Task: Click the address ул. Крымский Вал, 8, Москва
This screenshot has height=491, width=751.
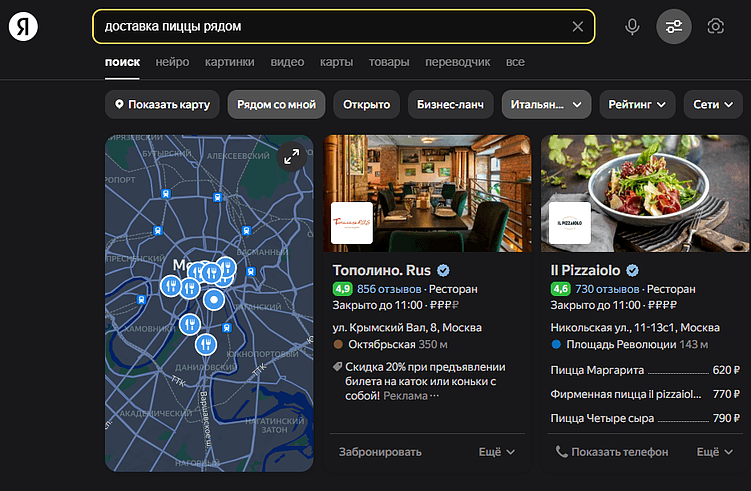Action: click(x=407, y=328)
